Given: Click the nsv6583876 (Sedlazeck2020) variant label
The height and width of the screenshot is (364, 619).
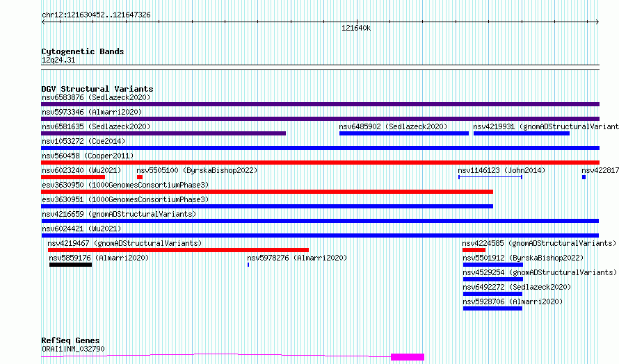Looking at the screenshot, I should [96, 97].
